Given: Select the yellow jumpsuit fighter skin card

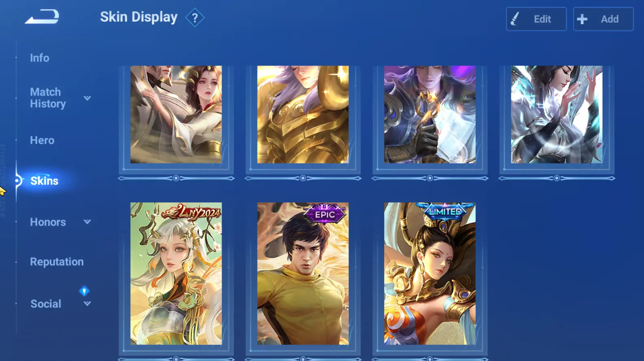Looking at the screenshot, I should [x=303, y=274].
